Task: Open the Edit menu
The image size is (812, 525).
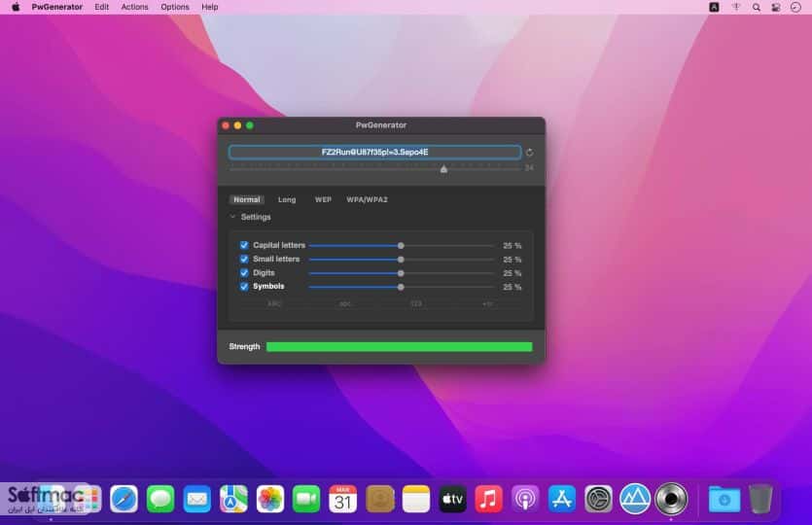Action: (101, 7)
